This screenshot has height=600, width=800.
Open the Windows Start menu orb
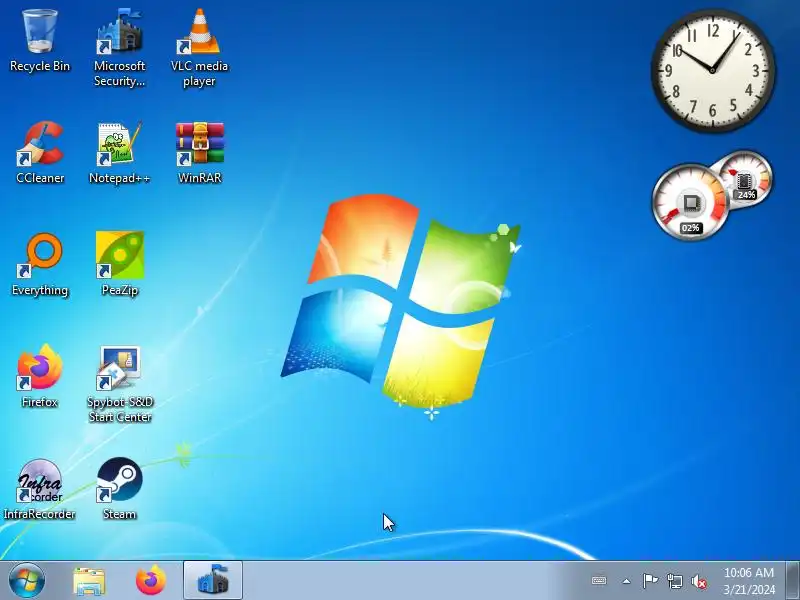click(x=27, y=581)
